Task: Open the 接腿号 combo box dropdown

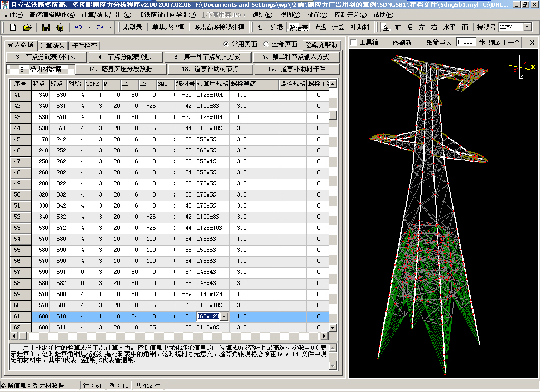Action: click(x=527, y=27)
